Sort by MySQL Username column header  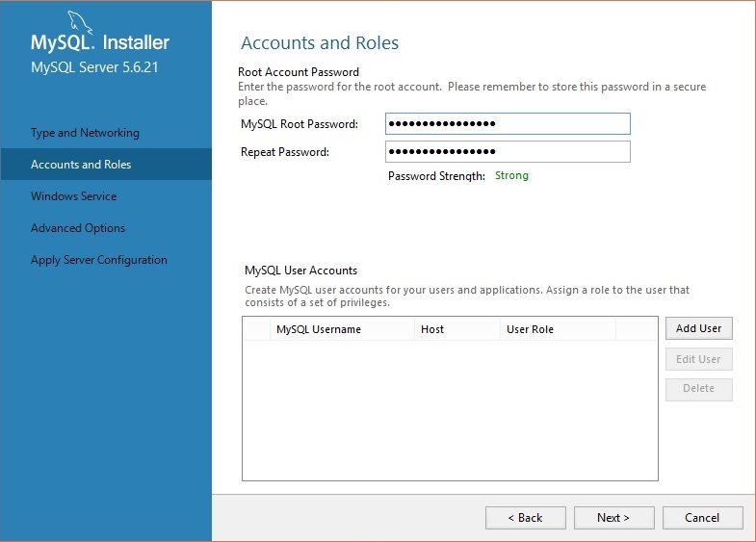click(342, 329)
